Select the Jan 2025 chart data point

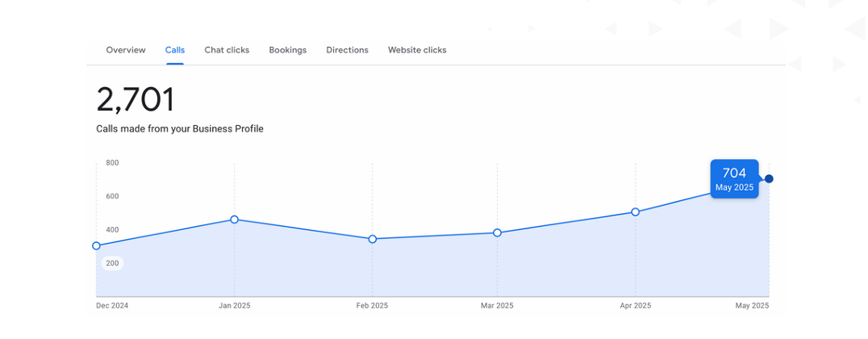point(234,220)
